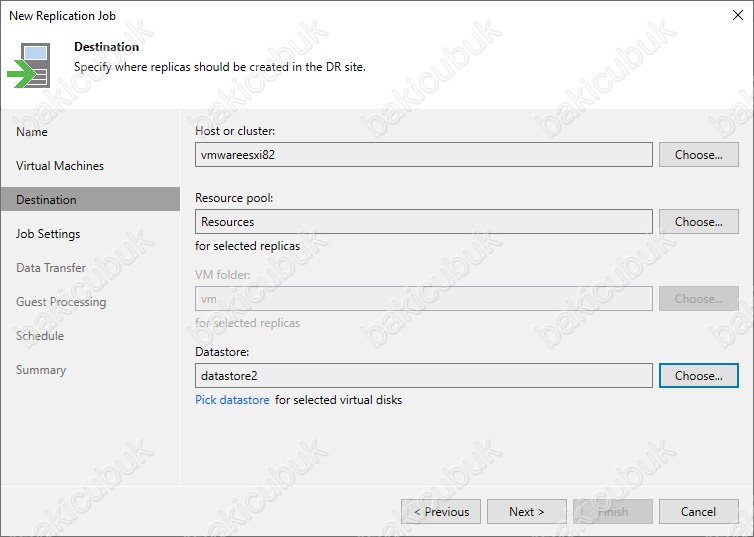The image size is (754, 537).
Task: Choose a host or cluster
Action: (698, 154)
